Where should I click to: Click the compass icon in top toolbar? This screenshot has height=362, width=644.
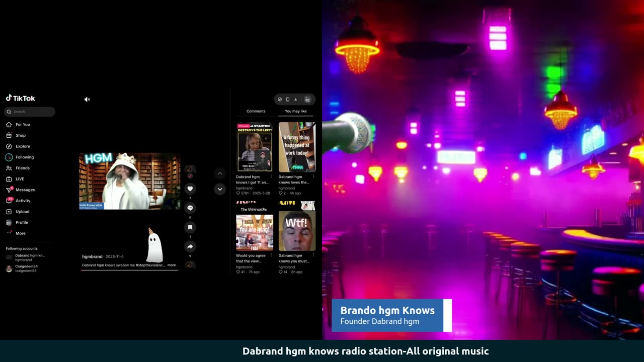pos(280,100)
